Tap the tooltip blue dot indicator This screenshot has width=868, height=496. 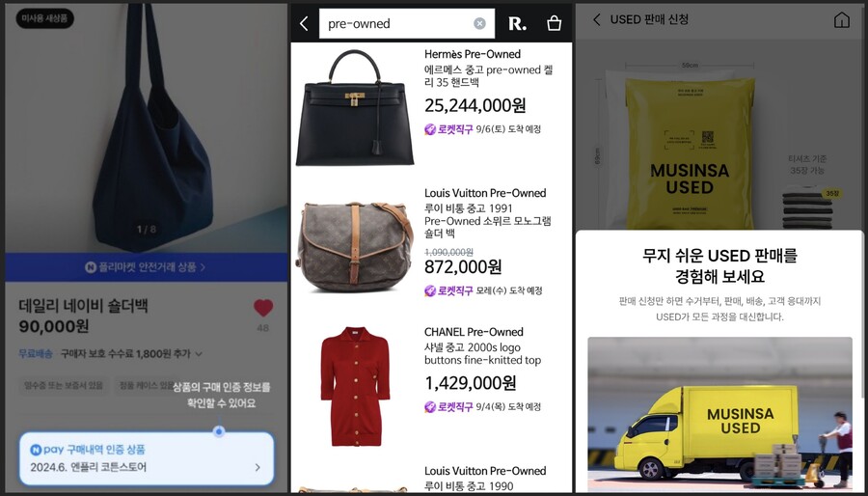point(219,430)
